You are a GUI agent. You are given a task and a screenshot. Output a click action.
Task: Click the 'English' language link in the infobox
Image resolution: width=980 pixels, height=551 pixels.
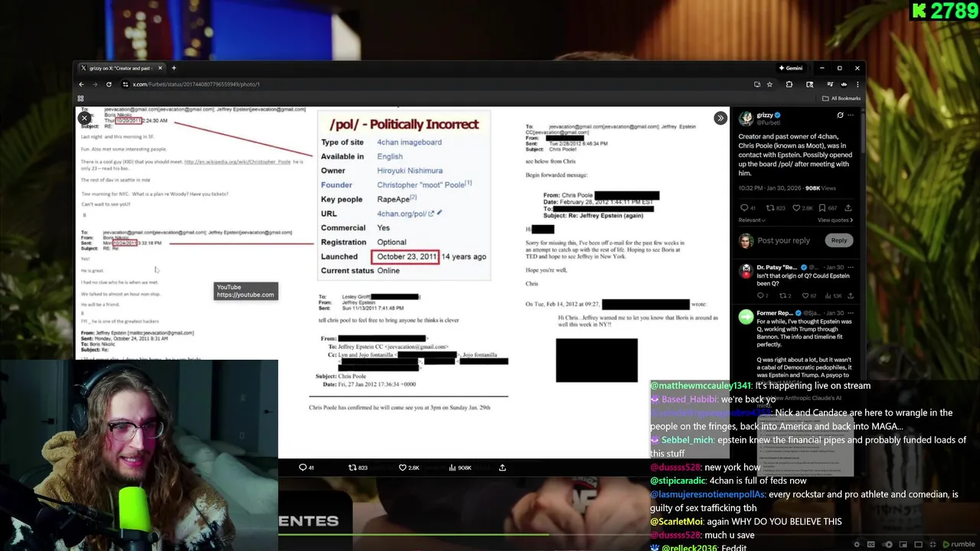click(x=390, y=156)
